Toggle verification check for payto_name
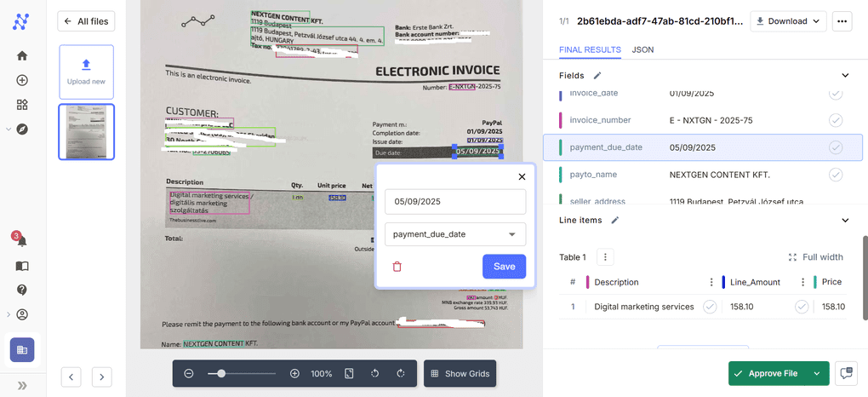Image resolution: width=868 pixels, height=397 pixels. click(x=836, y=175)
